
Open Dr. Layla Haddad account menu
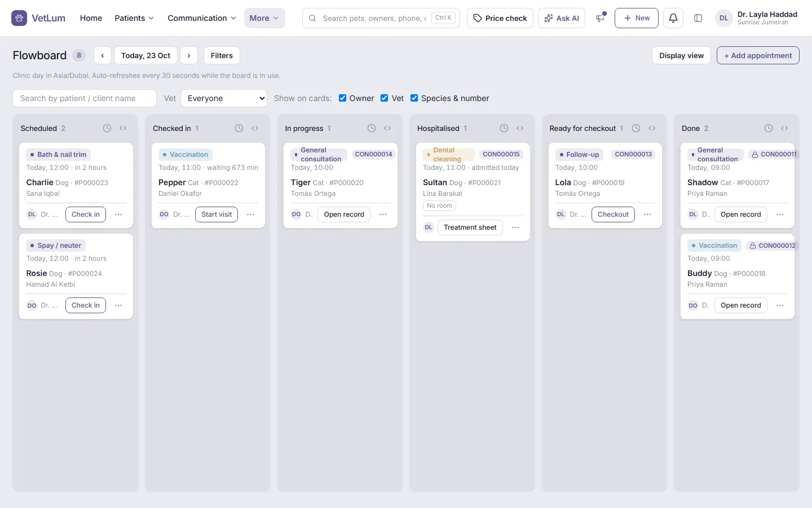click(x=757, y=18)
